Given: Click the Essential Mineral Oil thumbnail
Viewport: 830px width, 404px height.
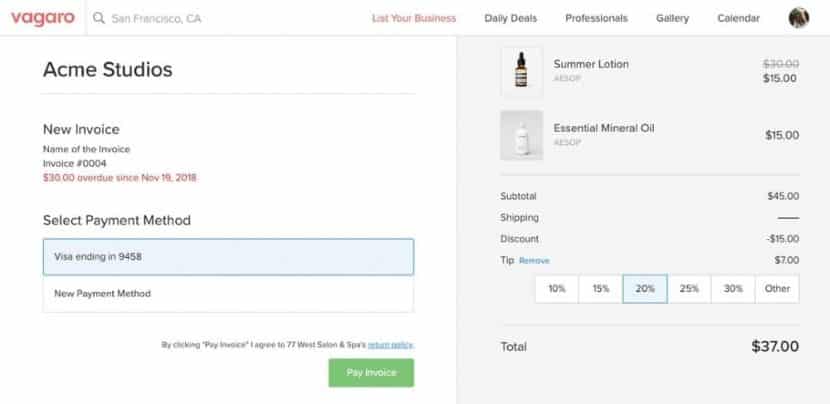Looking at the screenshot, I should pyautogui.click(x=521, y=135).
